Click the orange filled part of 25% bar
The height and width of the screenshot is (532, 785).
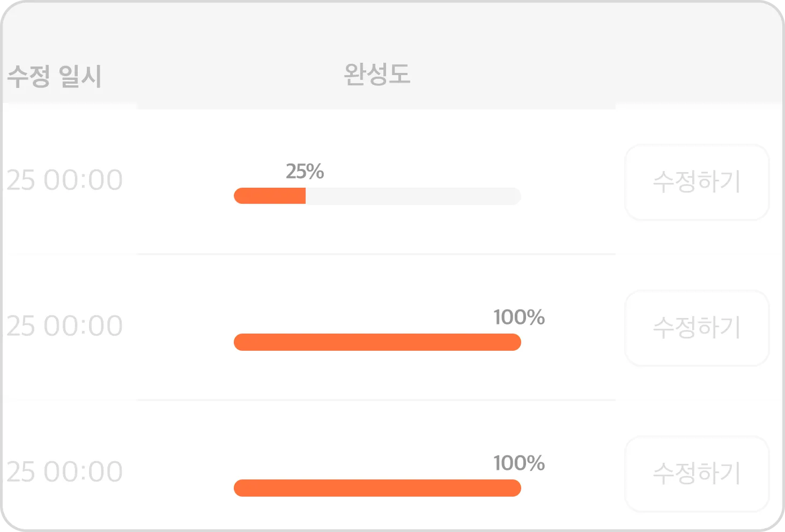pyautogui.click(x=270, y=196)
